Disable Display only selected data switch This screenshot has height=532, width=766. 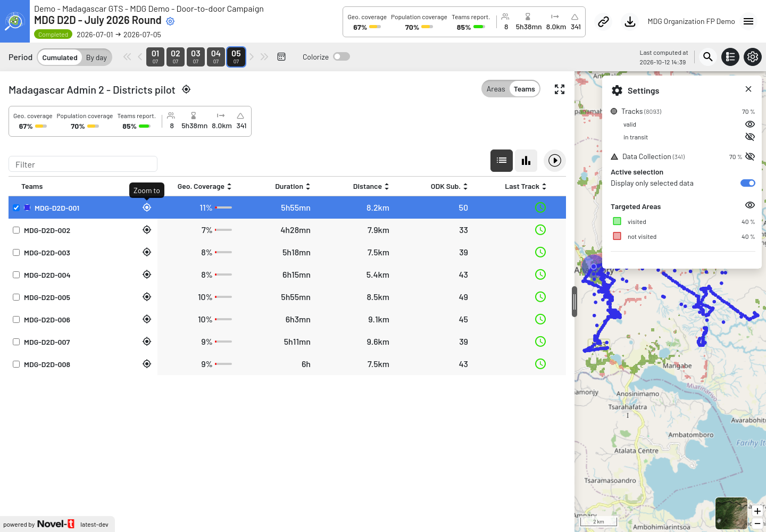748,183
